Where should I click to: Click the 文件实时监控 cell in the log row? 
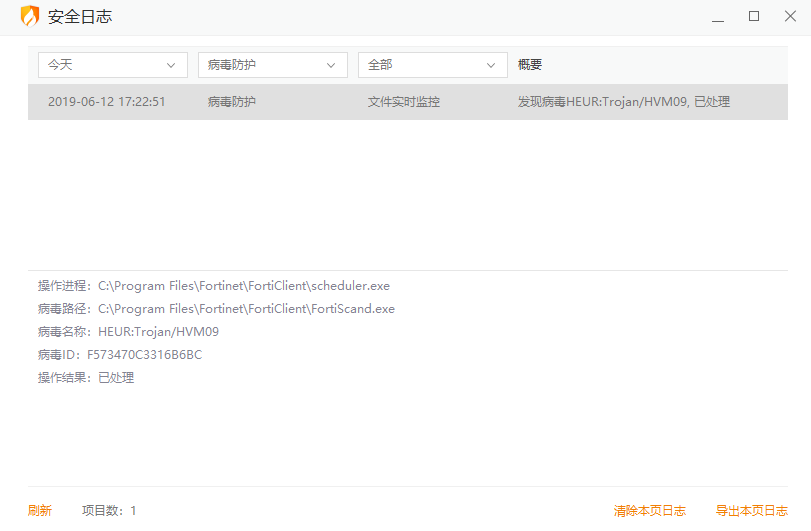coord(403,102)
